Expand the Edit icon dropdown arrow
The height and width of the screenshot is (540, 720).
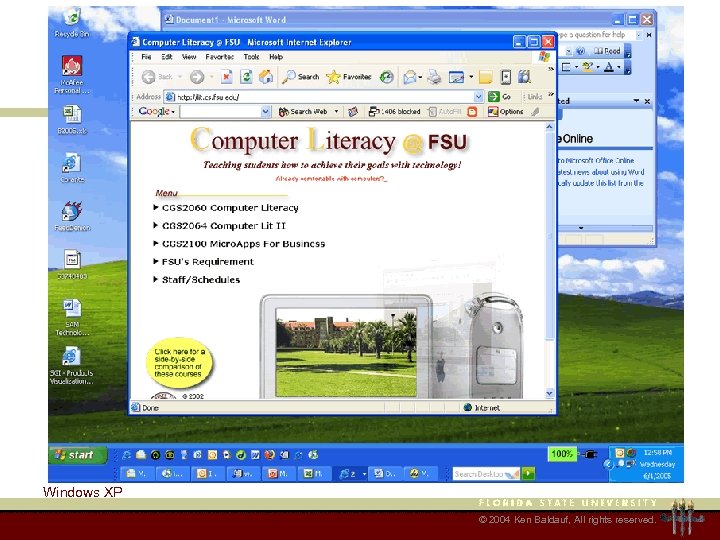[471, 77]
